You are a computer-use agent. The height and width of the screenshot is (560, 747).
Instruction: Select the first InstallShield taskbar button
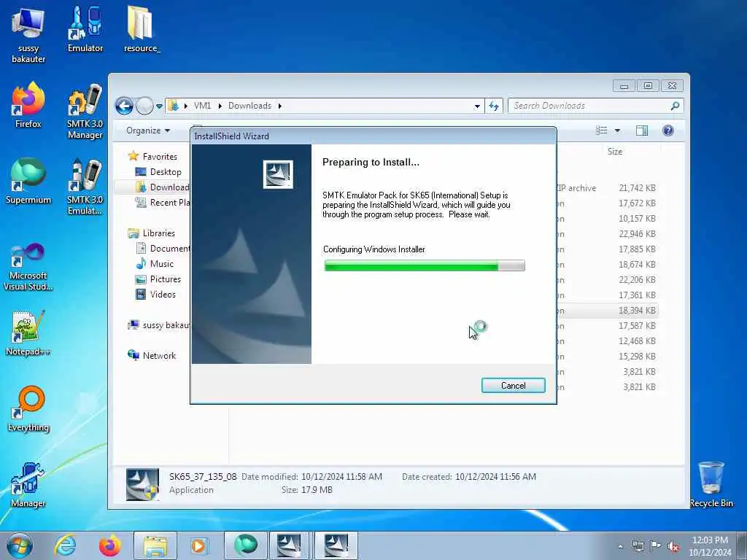(290, 545)
